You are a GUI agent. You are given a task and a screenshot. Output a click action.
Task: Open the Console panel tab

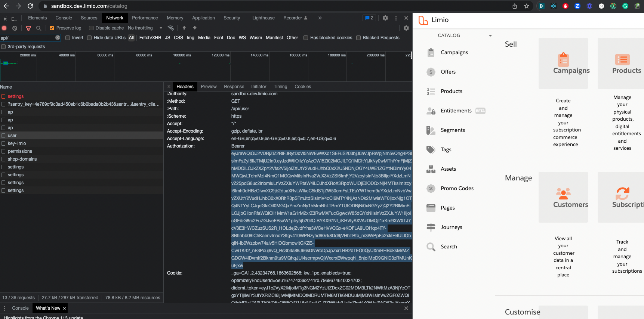(x=64, y=18)
